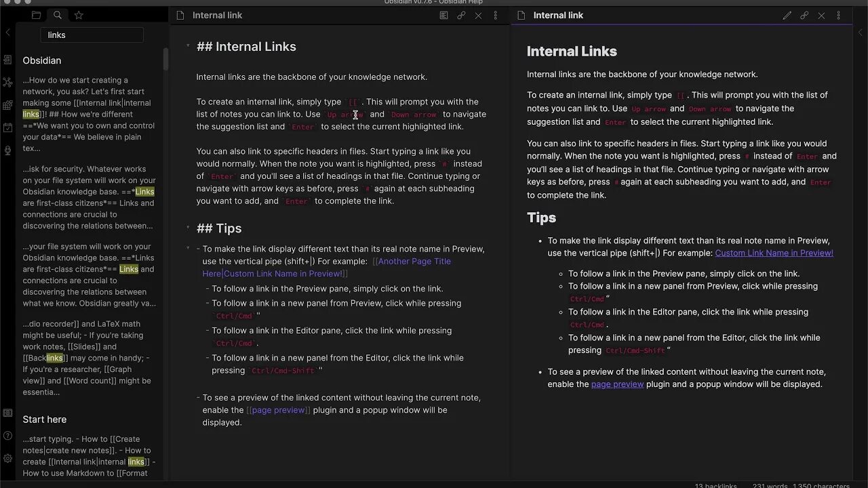Open more options in the left editor pane
The width and height of the screenshot is (868, 488).
click(496, 15)
